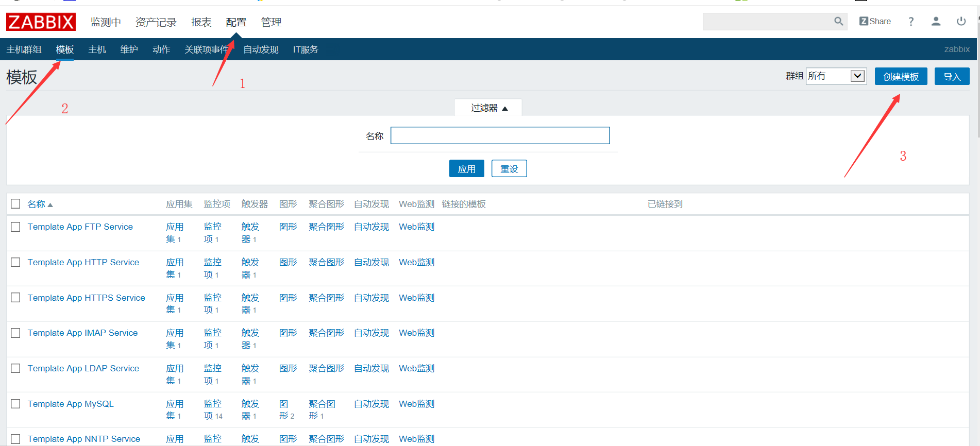The image size is (980, 446).
Task: Open 应用集 for Template App FTP Service
Action: click(175, 233)
